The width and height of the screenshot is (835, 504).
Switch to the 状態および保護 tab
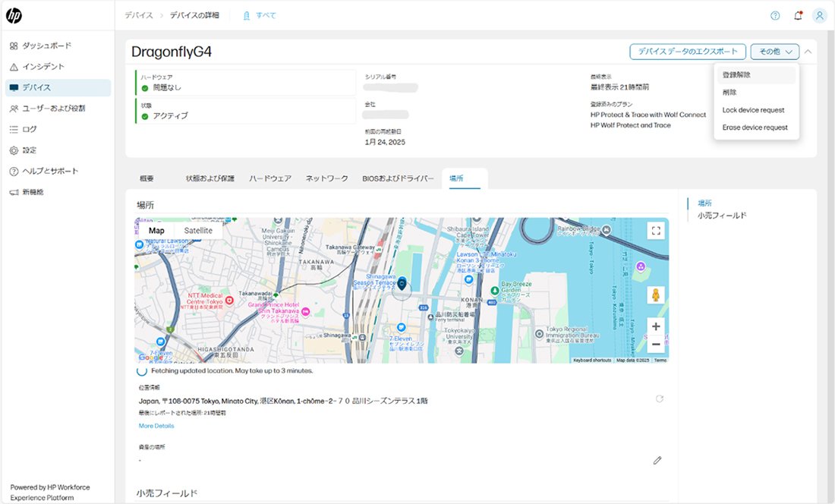210,178
